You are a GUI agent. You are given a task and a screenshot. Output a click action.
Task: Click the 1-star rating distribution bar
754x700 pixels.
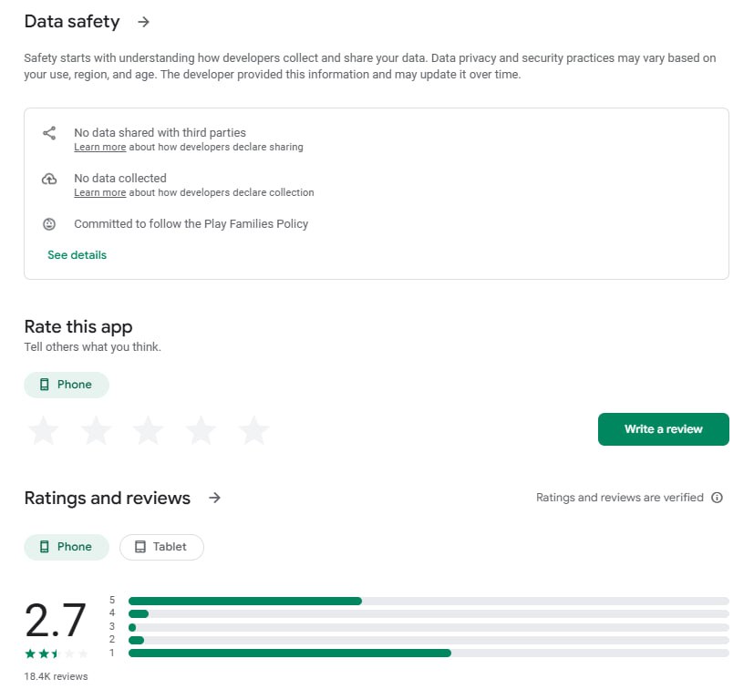[x=429, y=653]
